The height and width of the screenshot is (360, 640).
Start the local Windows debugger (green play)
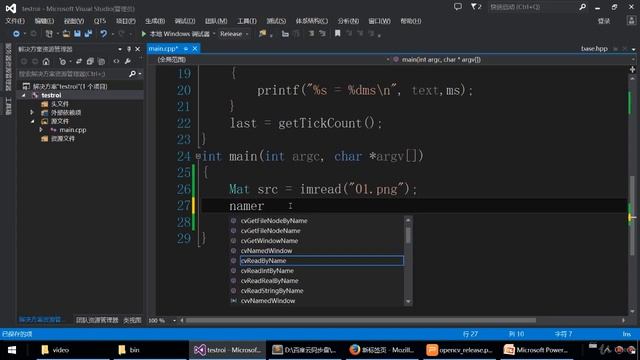pos(144,34)
